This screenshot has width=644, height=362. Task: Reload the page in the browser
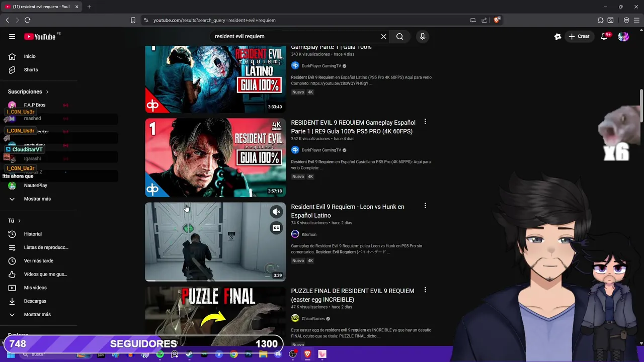(x=27, y=20)
